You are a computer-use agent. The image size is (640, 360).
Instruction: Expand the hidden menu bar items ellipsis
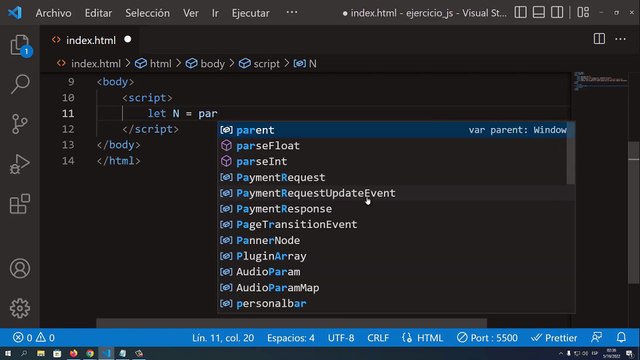pyautogui.click(x=292, y=12)
